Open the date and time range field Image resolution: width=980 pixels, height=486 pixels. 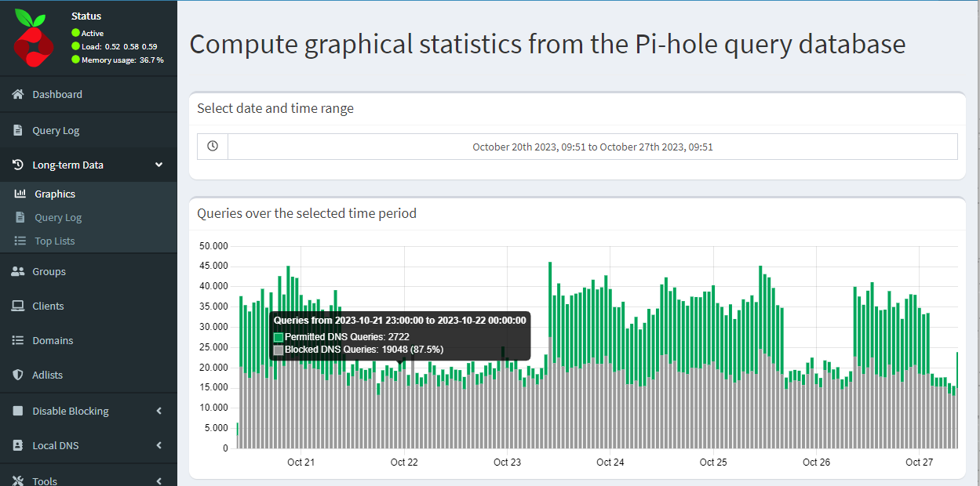[592, 147]
